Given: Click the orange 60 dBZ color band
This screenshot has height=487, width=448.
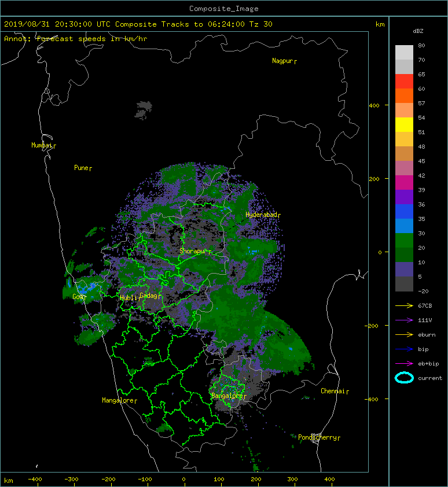Looking at the screenshot, I should 404,95.
